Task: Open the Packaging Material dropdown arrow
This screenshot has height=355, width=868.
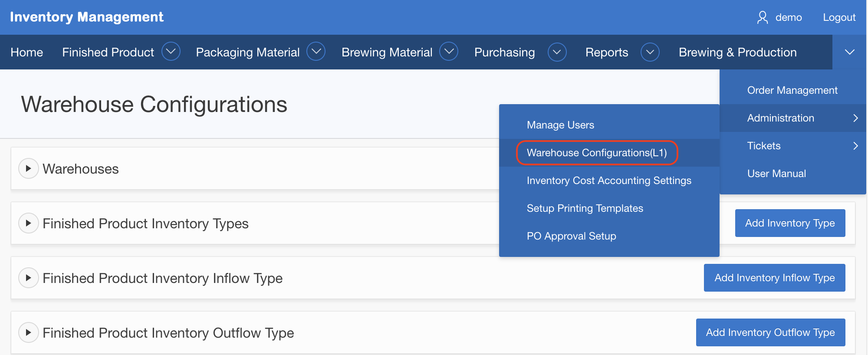Action: coord(316,52)
